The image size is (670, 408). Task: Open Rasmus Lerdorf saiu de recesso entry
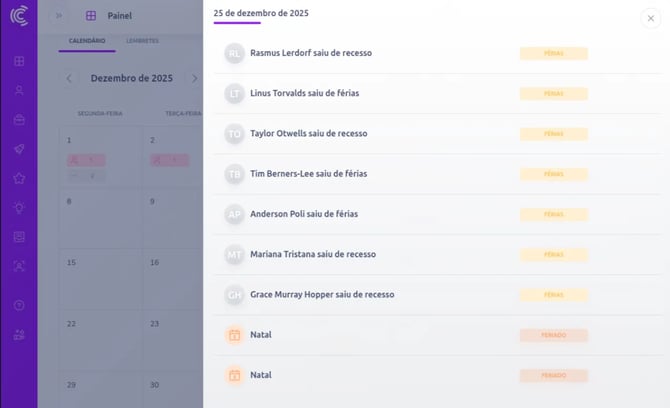coord(311,53)
